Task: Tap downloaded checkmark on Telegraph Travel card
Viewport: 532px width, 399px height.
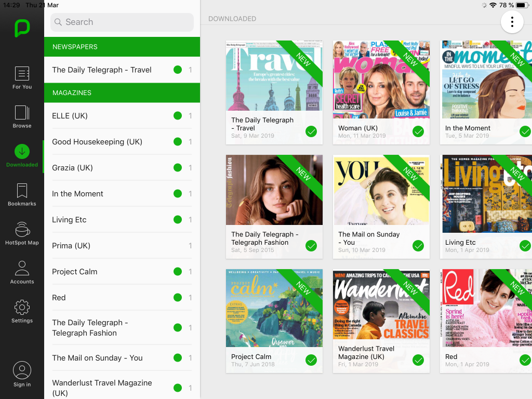Action: [x=311, y=131]
